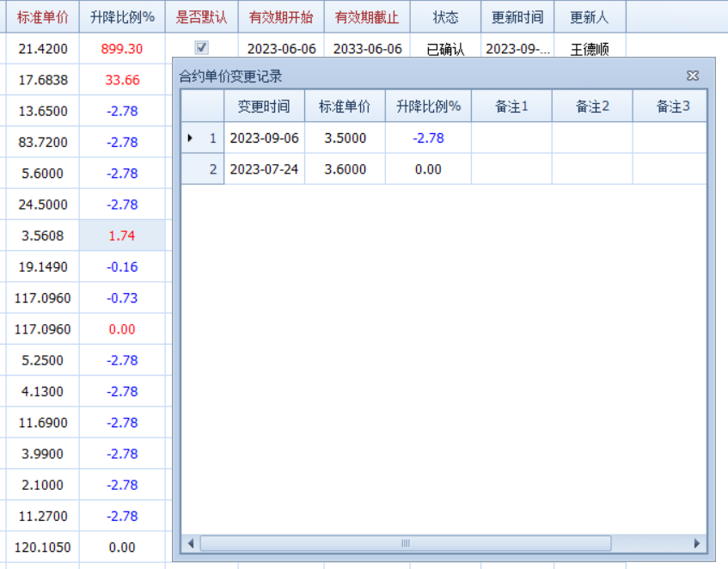Screen dimensions: 728x569
Task: Click popup 标准单价 column header
Action: tap(345, 107)
